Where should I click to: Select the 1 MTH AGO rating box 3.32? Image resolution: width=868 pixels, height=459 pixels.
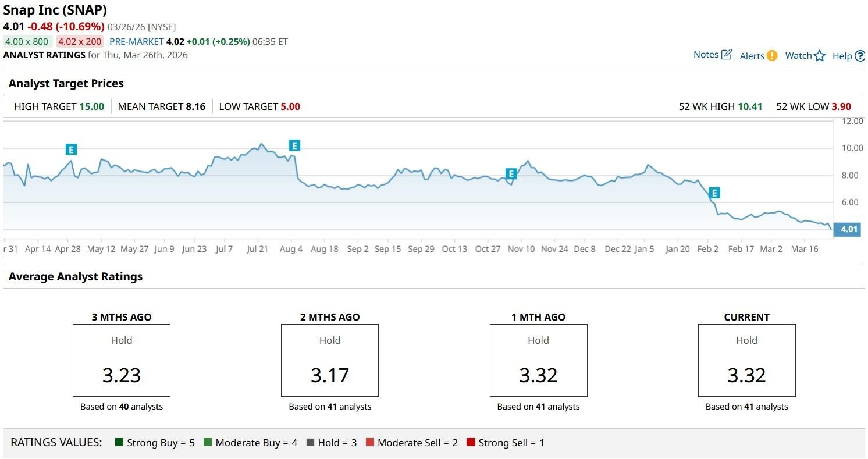(x=539, y=361)
